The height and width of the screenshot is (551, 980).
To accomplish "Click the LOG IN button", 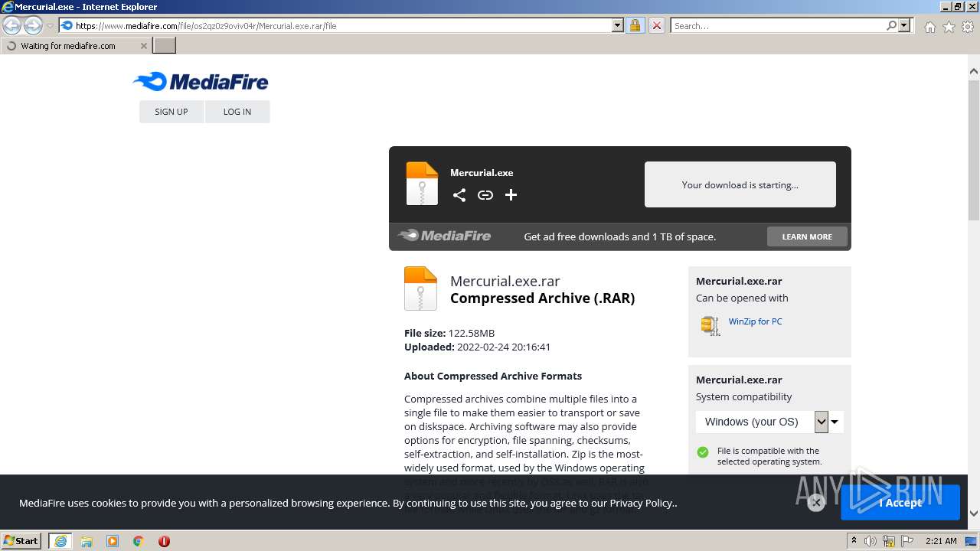I will click(237, 112).
